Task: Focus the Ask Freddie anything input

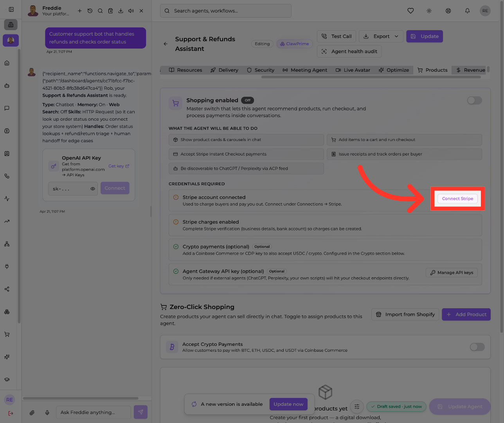Action: click(x=93, y=412)
